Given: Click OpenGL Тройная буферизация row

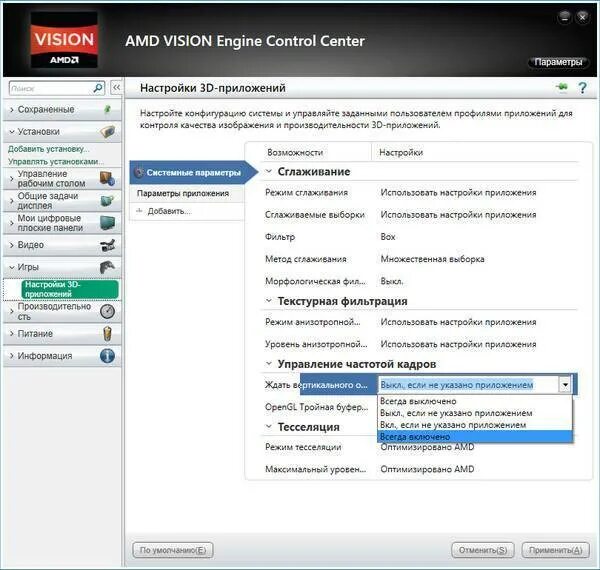Looking at the screenshot, I should pyautogui.click(x=317, y=407).
